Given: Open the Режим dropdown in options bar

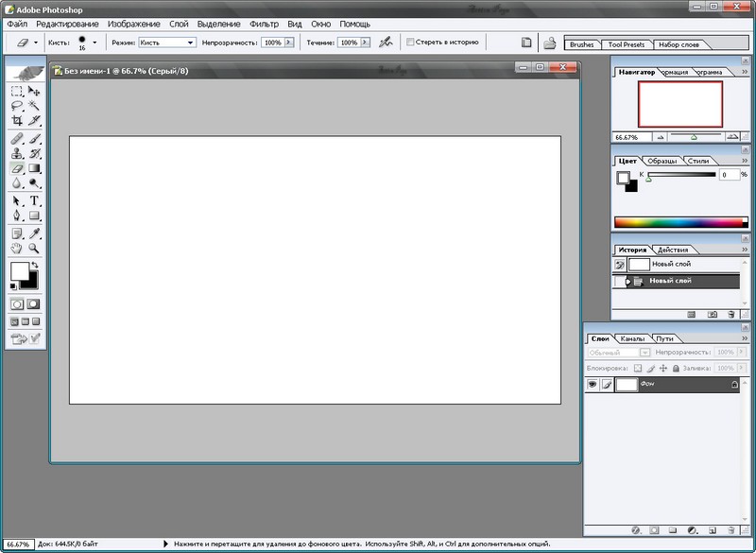Looking at the screenshot, I should (x=166, y=43).
